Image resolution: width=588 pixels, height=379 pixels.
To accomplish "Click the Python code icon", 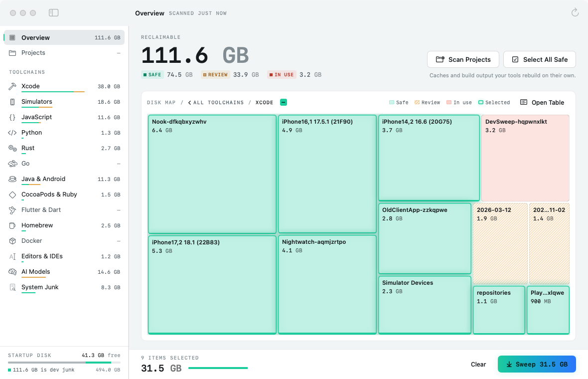I will (x=12, y=133).
